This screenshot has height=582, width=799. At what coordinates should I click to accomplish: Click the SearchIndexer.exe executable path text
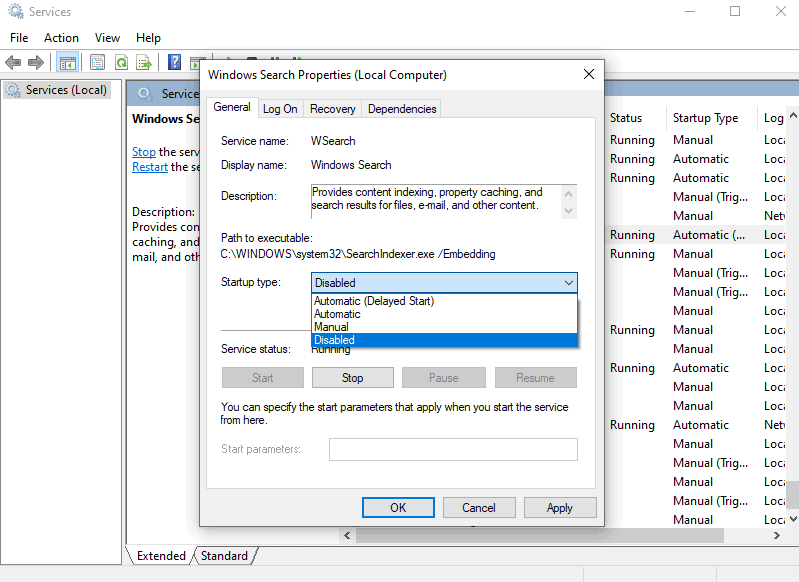tap(358, 254)
